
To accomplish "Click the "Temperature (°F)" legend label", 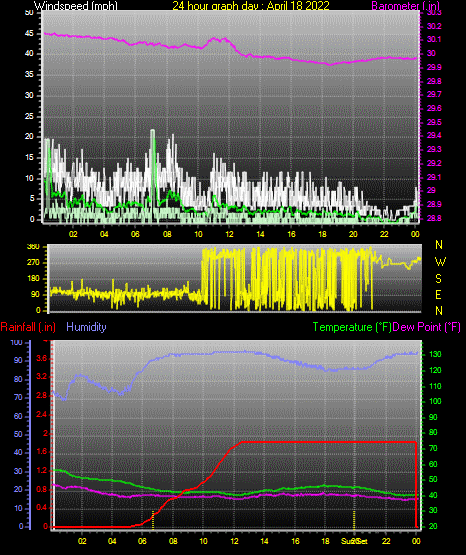I will [x=352, y=327].
